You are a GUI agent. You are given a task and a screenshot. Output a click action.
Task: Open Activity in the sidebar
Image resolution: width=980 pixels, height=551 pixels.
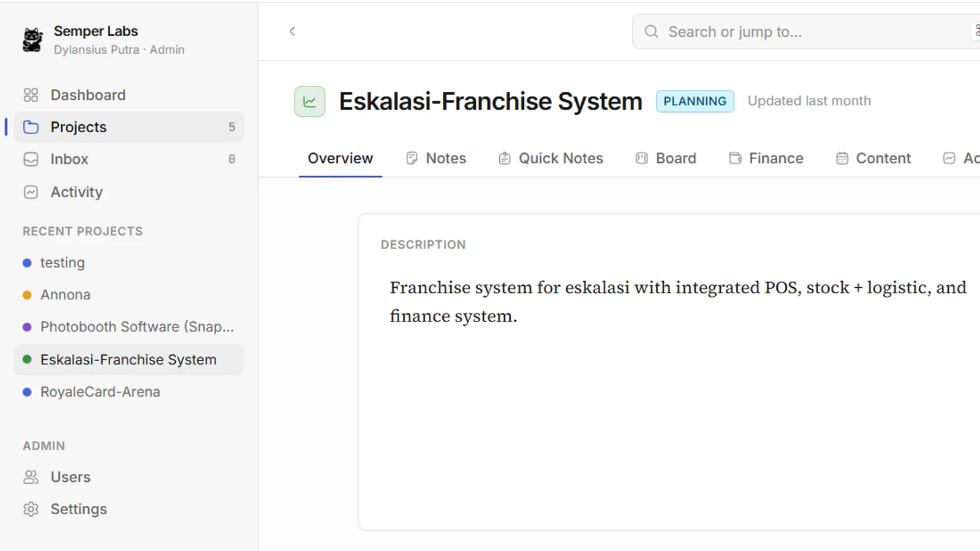(129, 192)
